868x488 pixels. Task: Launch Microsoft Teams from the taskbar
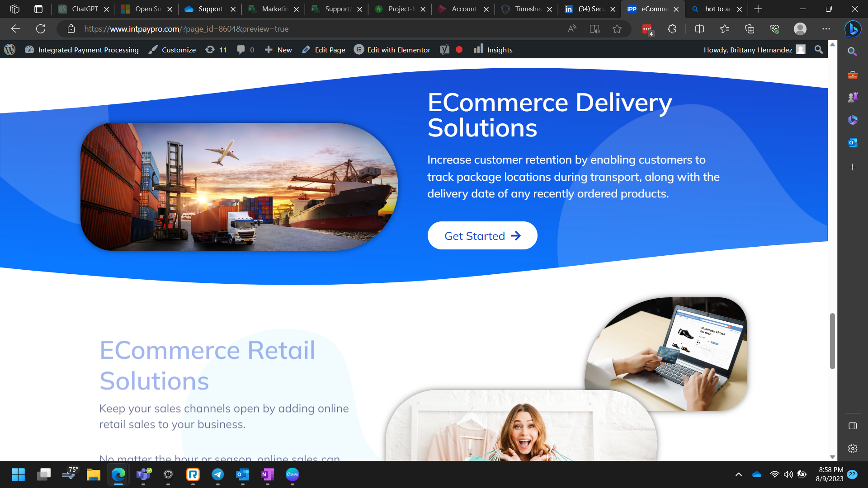coord(143,475)
